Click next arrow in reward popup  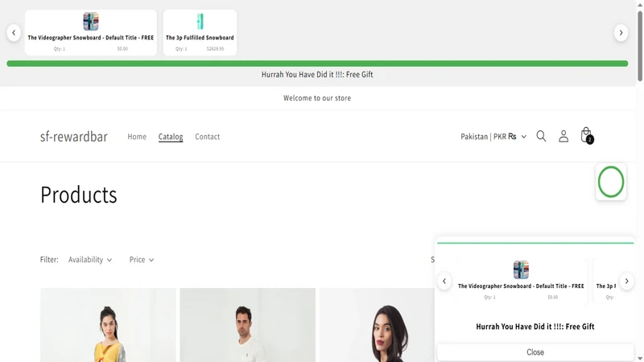coord(627,281)
